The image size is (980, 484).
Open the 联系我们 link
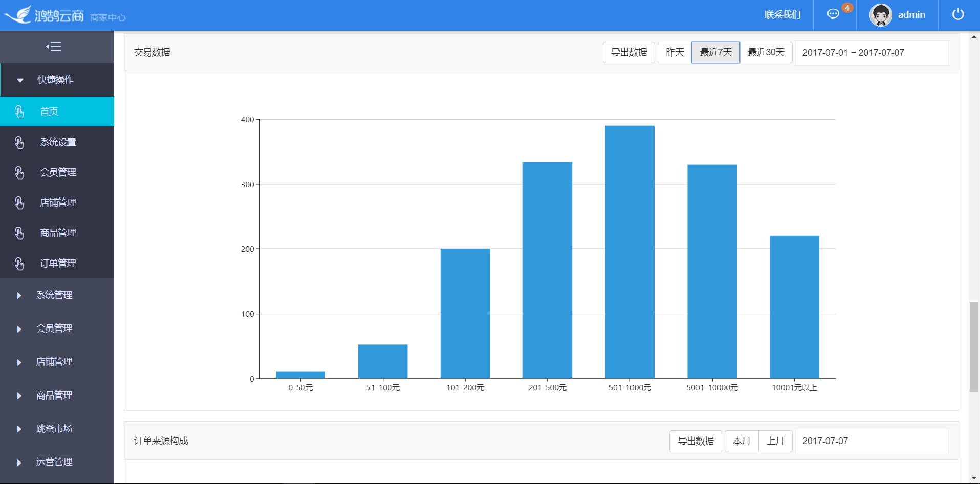782,15
